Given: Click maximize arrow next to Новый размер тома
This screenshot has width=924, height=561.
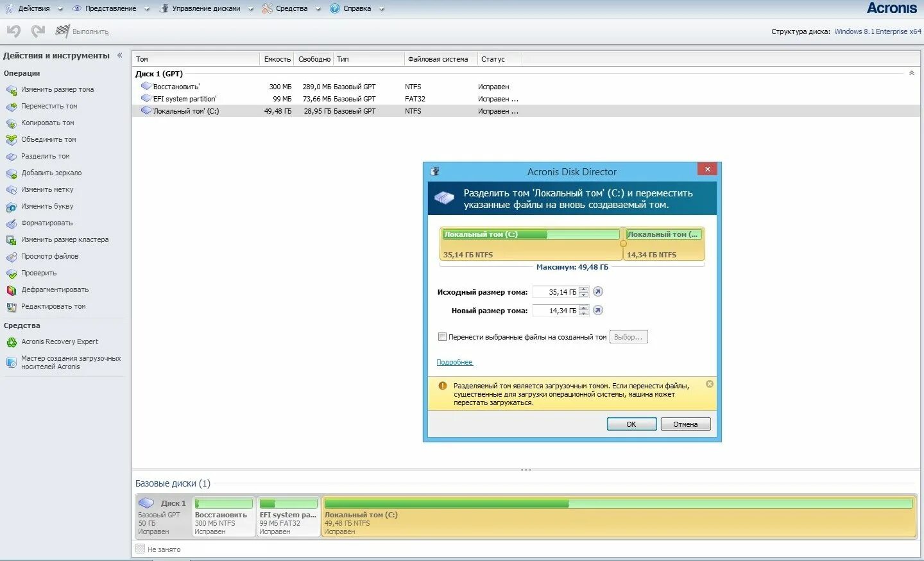Looking at the screenshot, I should click(597, 310).
